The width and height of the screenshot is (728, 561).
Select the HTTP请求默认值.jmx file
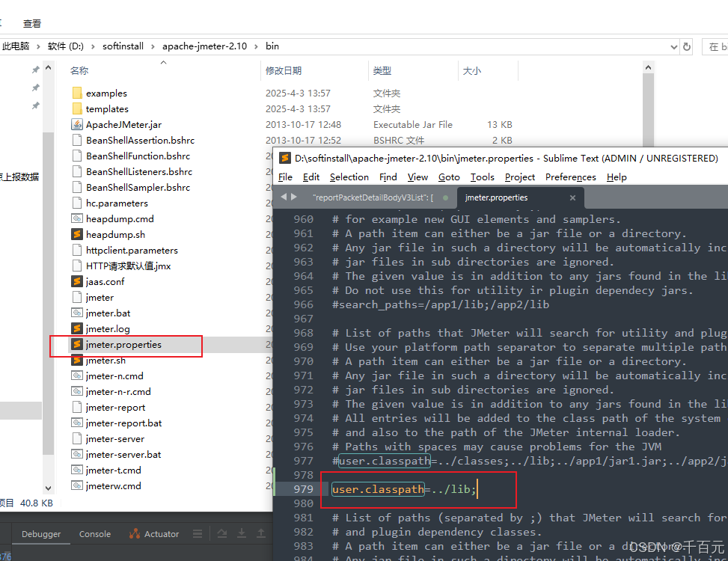point(128,266)
